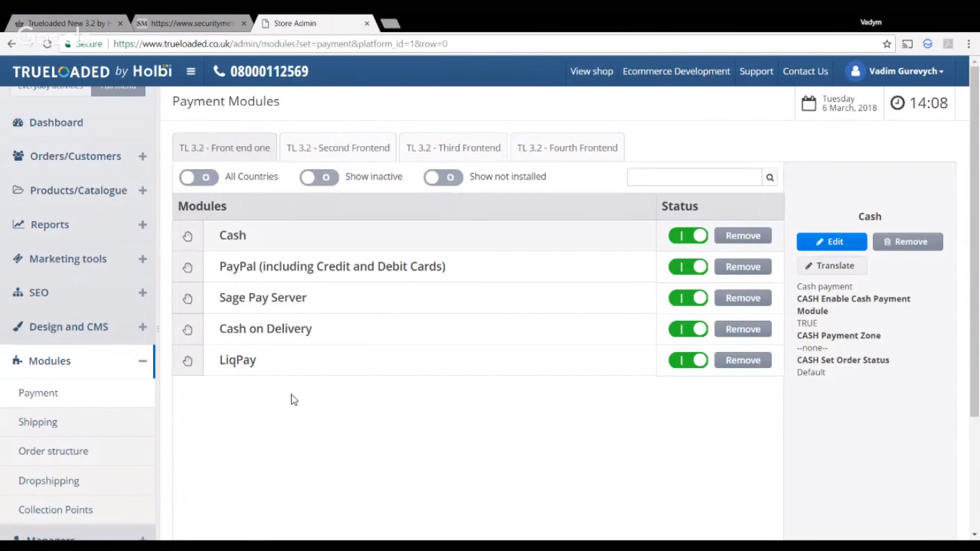Image resolution: width=980 pixels, height=551 pixels.
Task: Click the module search input field
Action: pyautogui.click(x=695, y=177)
